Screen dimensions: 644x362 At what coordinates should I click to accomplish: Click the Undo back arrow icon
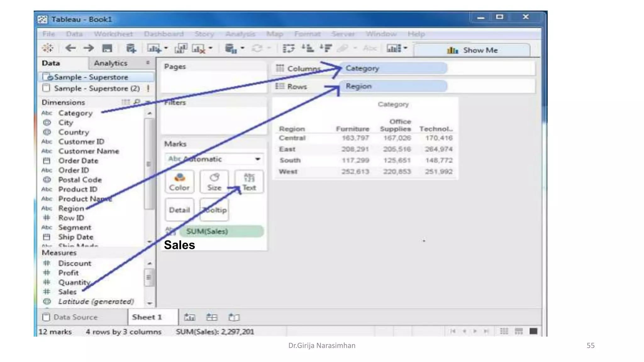[x=70, y=48]
